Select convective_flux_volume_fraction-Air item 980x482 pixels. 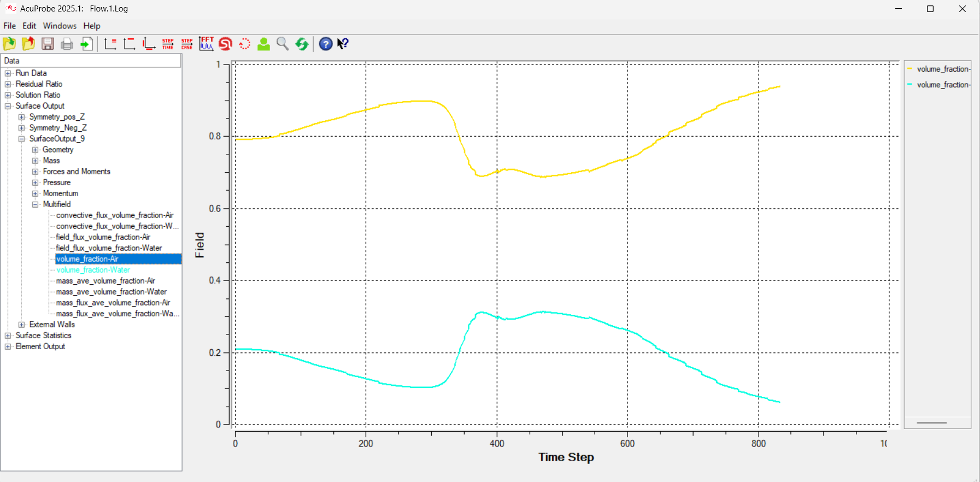[x=115, y=215]
